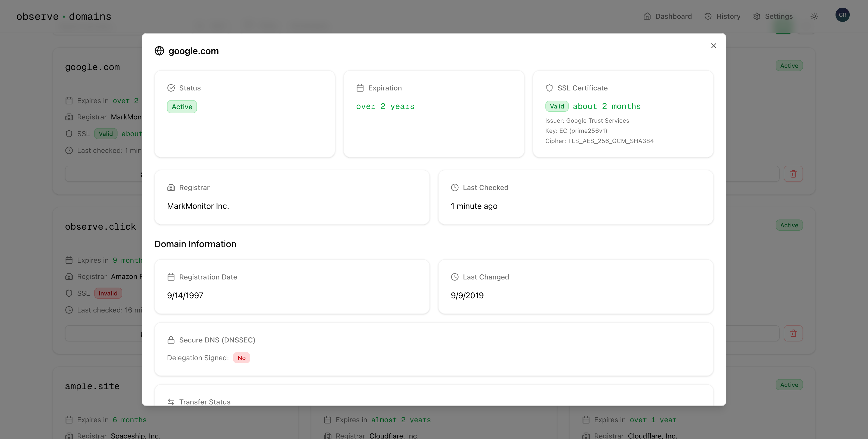
Task: Click the observe.click domain card title
Action: click(101, 227)
